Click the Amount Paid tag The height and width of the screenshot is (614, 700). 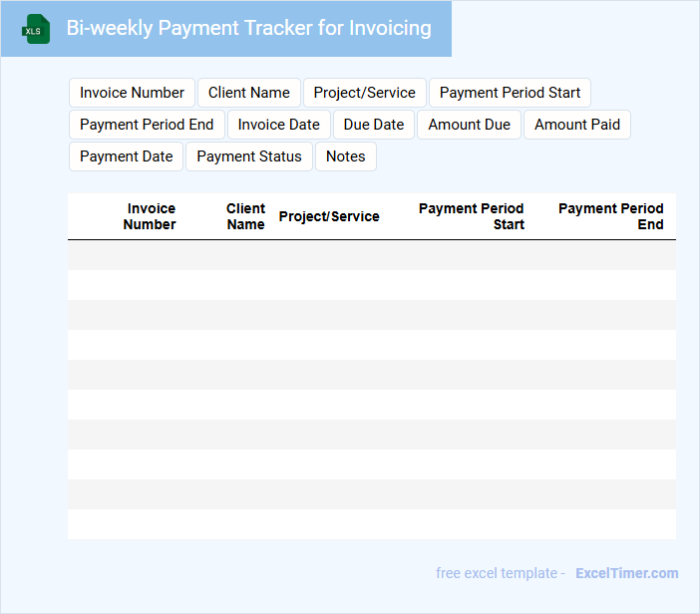(x=576, y=125)
